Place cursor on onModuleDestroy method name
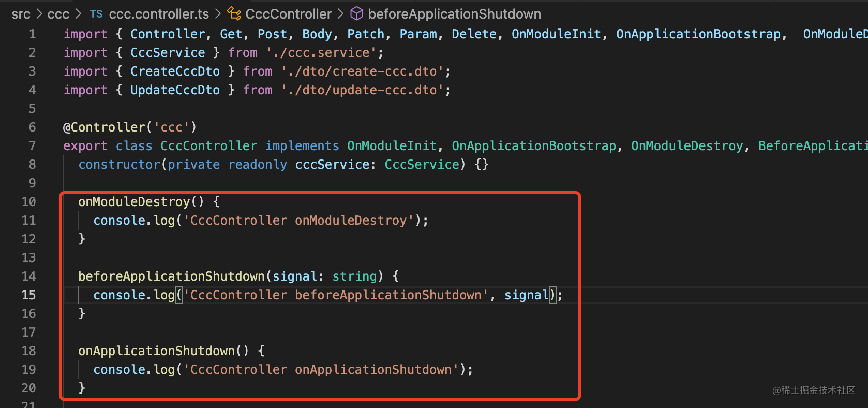The image size is (868, 408). point(134,202)
